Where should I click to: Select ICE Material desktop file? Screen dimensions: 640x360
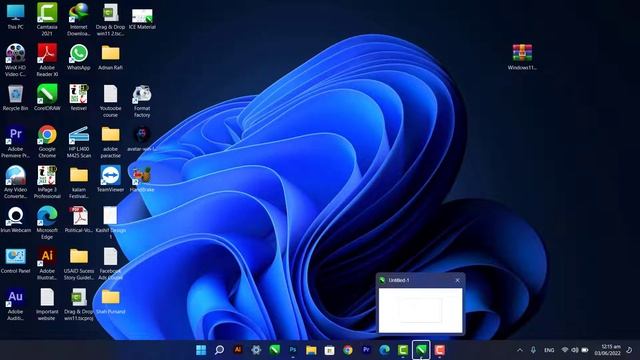click(142, 19)
